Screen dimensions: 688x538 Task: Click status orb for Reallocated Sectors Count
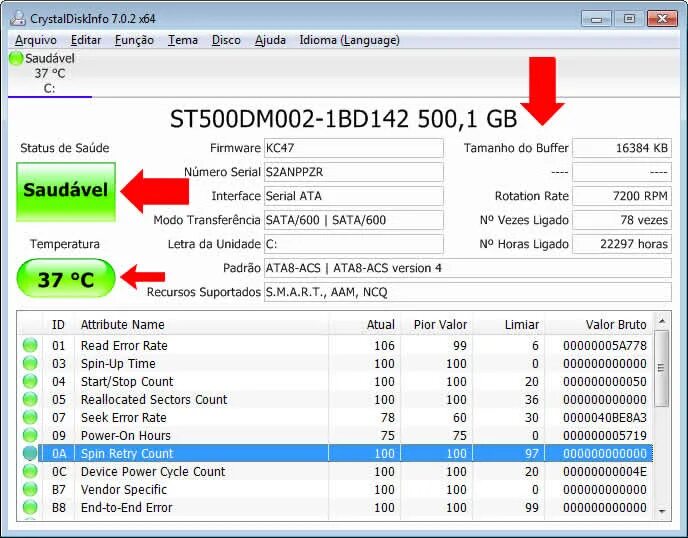tap(30, 399)
